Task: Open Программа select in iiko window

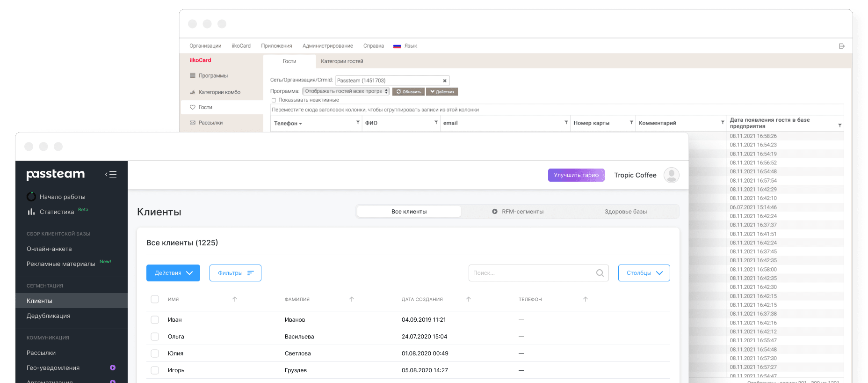Action: point(346,91)
